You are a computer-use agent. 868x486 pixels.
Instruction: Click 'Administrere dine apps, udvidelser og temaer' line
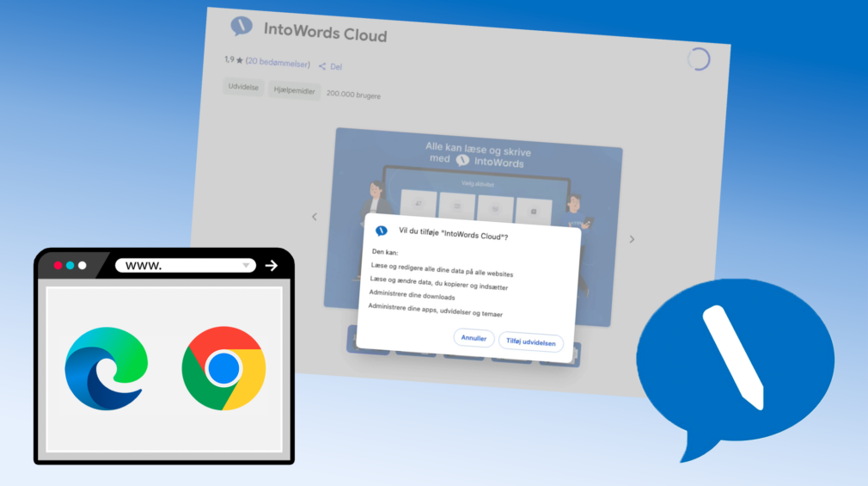click(435, 310)
